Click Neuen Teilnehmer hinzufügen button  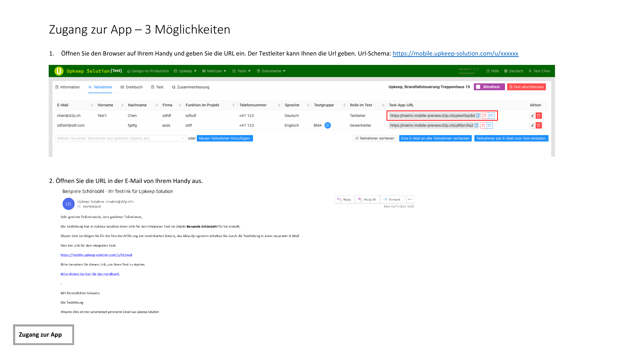(225, 138)
